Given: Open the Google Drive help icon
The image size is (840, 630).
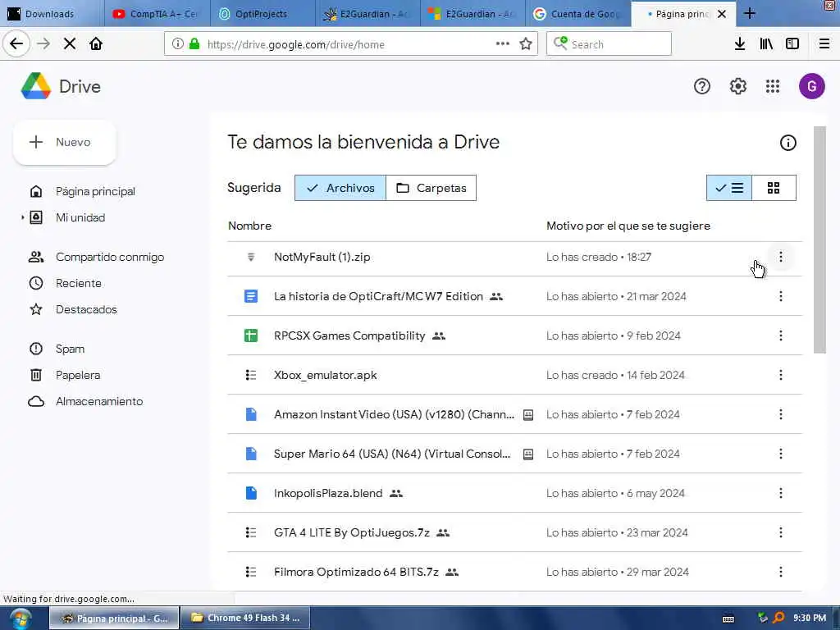Looking at the screenshot, I should (702, 86).
